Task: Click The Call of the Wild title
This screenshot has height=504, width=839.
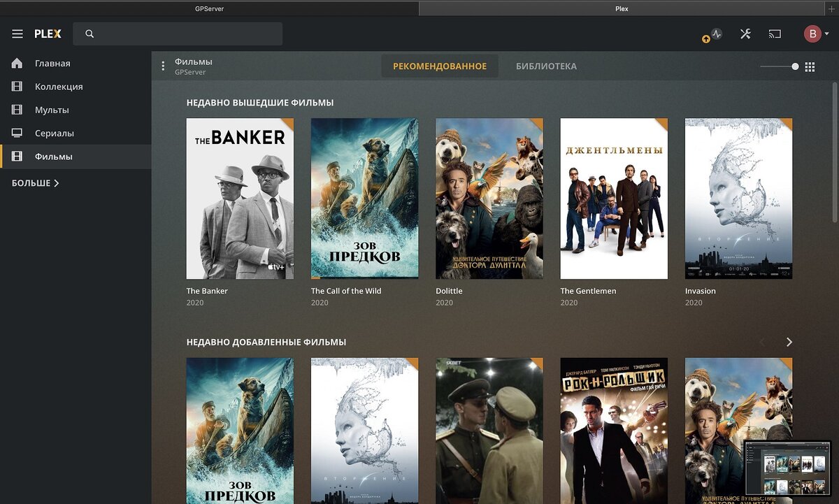Action: [x=346, y=291]
